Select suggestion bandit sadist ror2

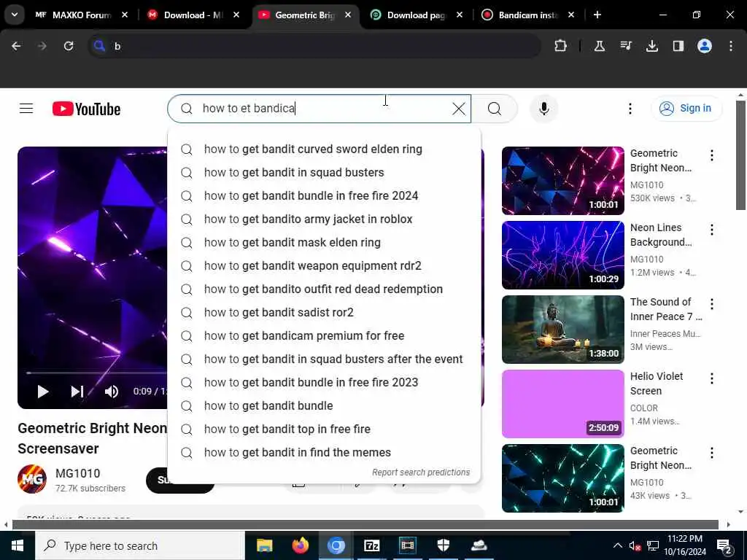pyautogui.click(x=324, y=312)
